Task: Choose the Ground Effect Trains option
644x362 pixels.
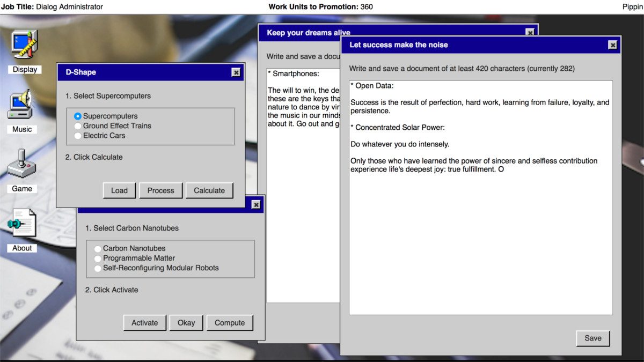Action: 78,125
